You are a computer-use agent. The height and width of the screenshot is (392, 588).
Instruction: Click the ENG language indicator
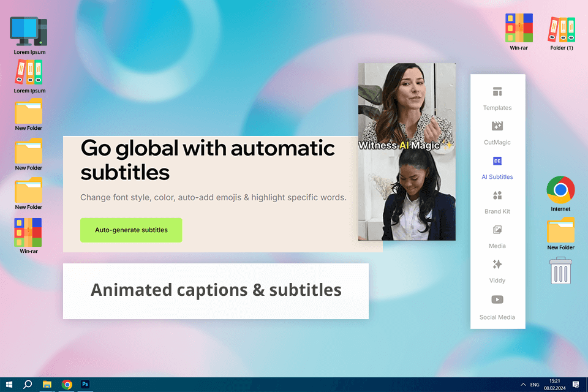point(535,385)
